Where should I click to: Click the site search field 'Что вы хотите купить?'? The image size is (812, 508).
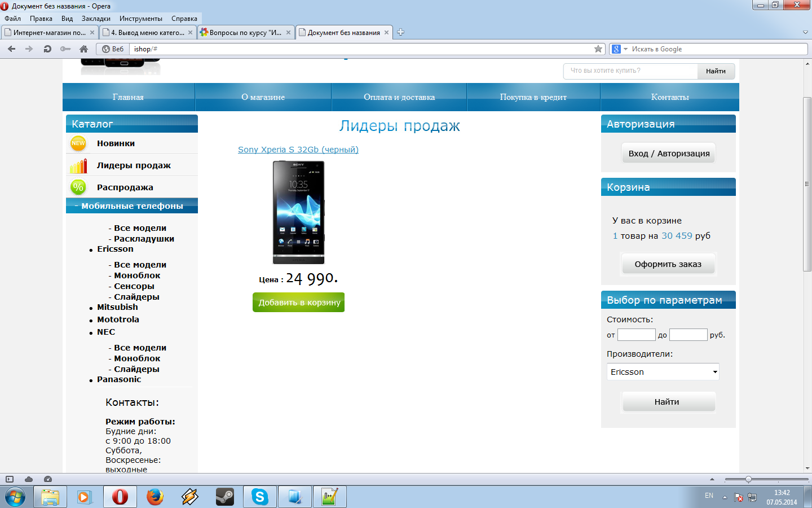(630, 71)
